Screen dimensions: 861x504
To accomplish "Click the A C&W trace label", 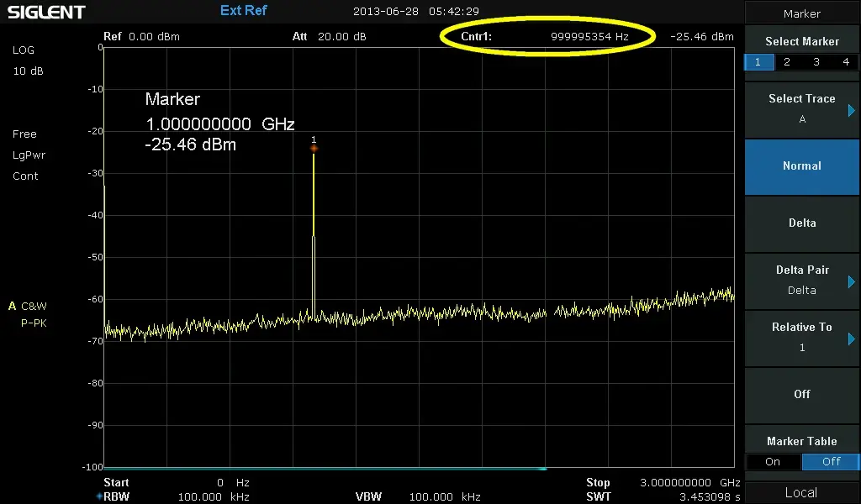I will coord(28,306).
